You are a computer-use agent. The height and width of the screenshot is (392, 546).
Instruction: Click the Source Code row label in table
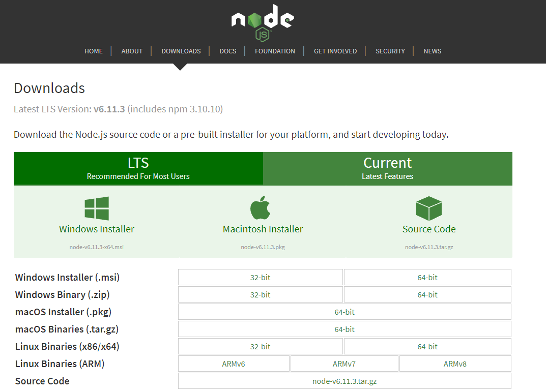tap(42, 381)
